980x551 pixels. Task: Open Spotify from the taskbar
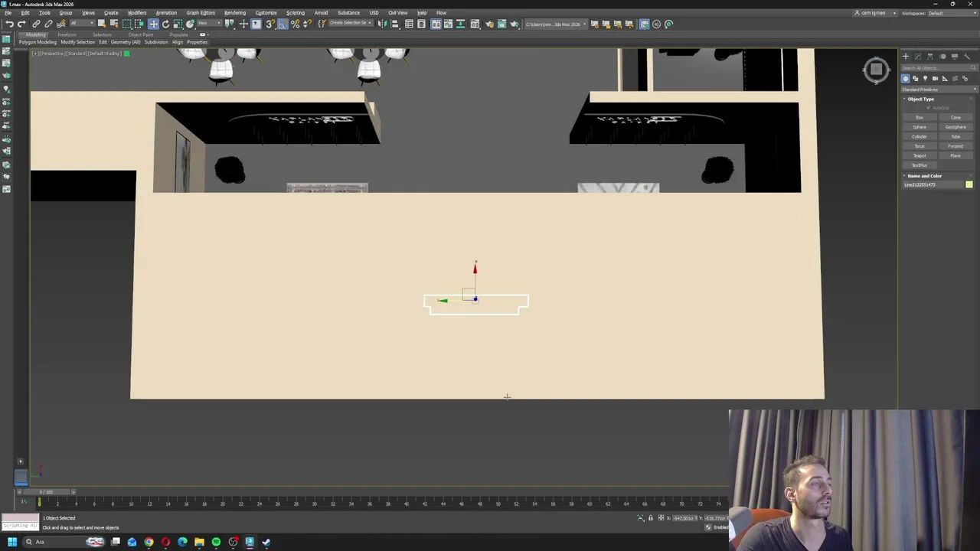pos(216,542)
